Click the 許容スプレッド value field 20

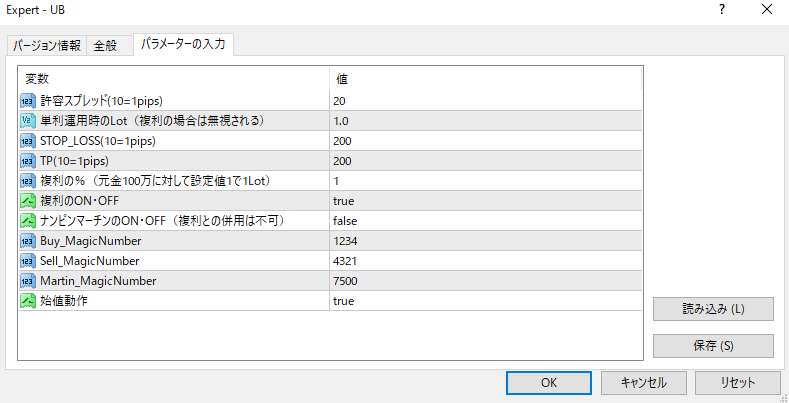click(x=341, y=100)
